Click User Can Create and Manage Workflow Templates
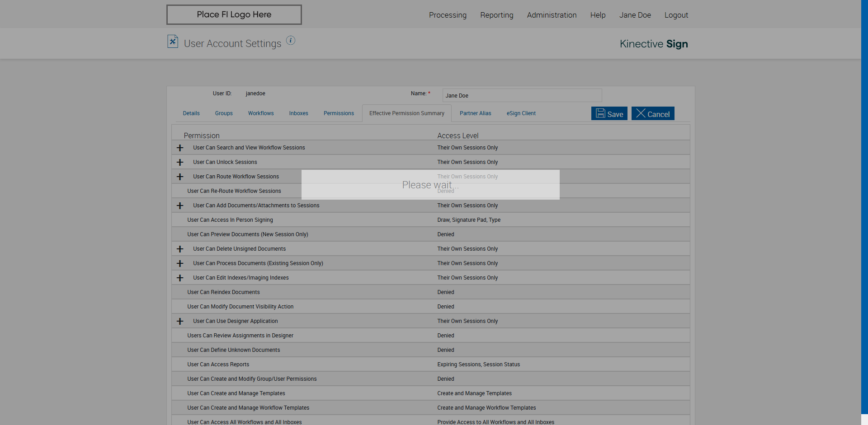This screenshot has width=868, height=425. click(x=248, y=408)
